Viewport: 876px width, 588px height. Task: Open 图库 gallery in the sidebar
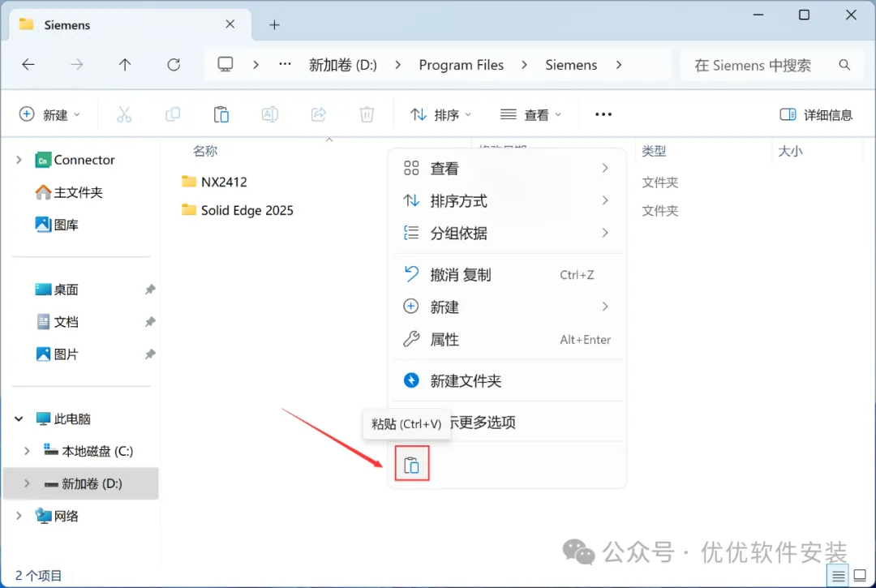click(57, 225)
